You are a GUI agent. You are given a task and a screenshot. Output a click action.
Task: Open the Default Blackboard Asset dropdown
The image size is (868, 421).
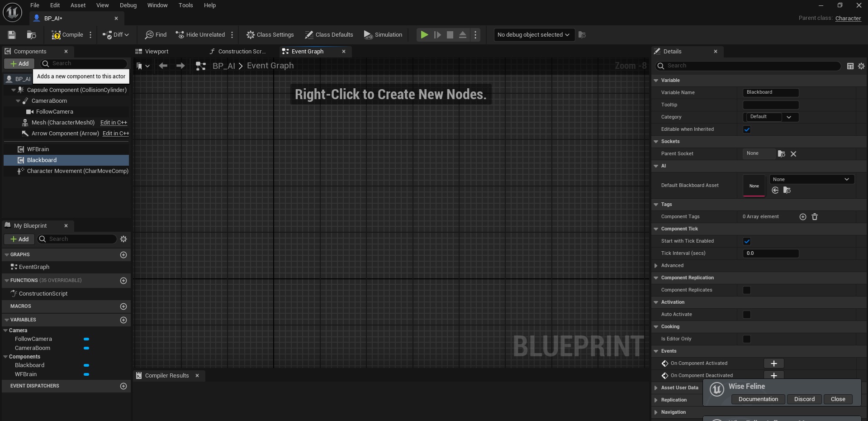point(811,179)
